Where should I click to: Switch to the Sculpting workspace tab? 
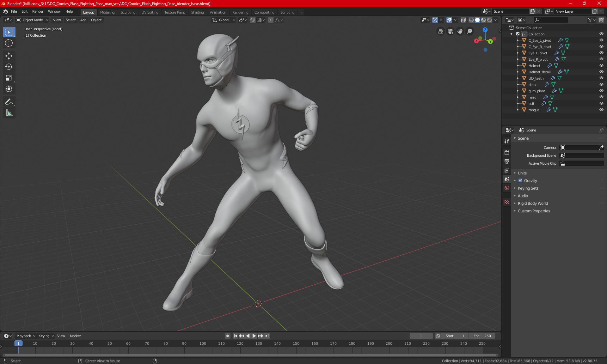point(128,12)
